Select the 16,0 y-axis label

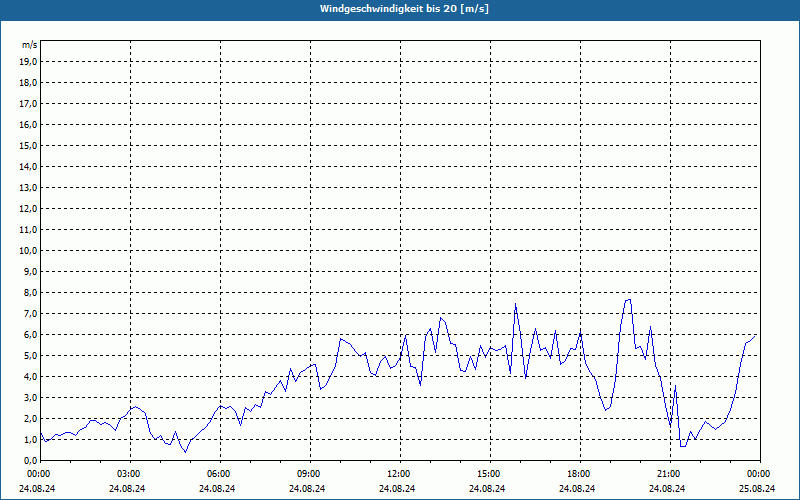click(x=28, y=124)
